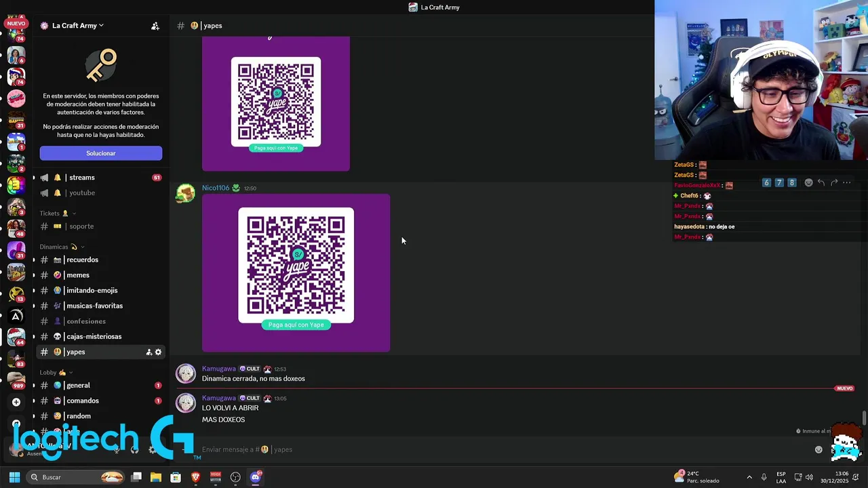Collapse the Lobby category

point(56,372)
